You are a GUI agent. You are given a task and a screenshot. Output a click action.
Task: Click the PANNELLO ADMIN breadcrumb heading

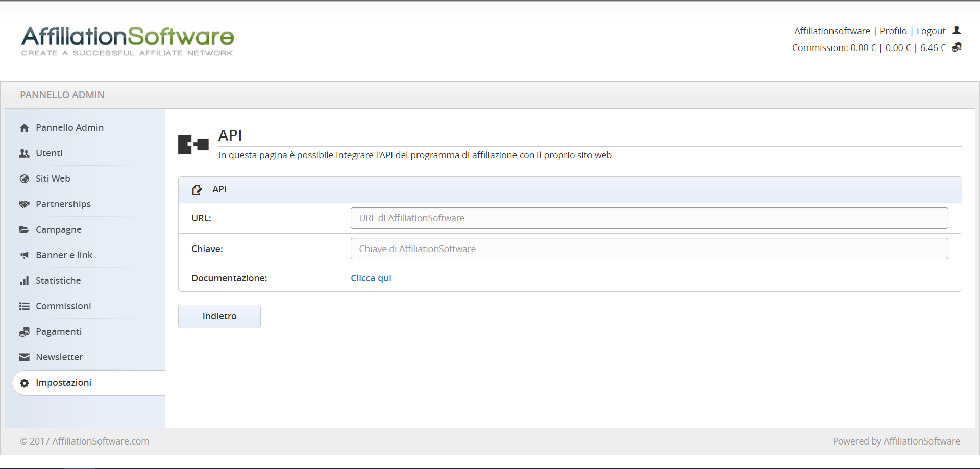pos(62,95)
